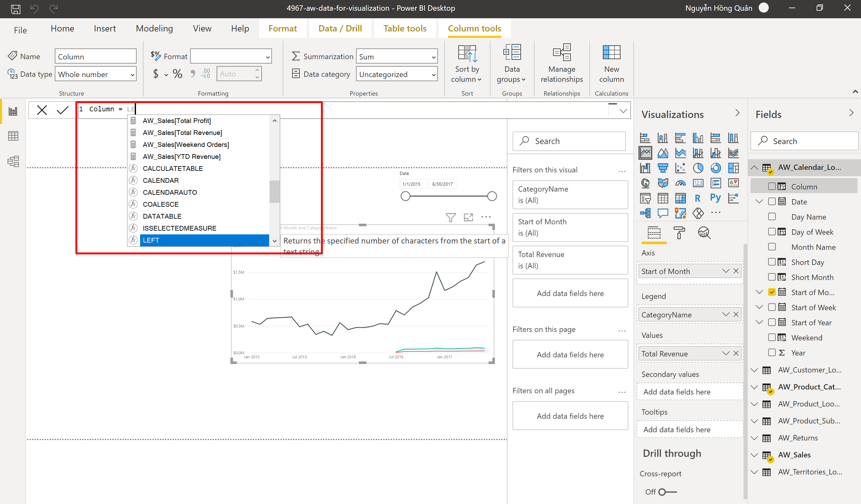Check the Month Name field checkbox
Viewport: 861px width, 504px height.
[772, 247]
